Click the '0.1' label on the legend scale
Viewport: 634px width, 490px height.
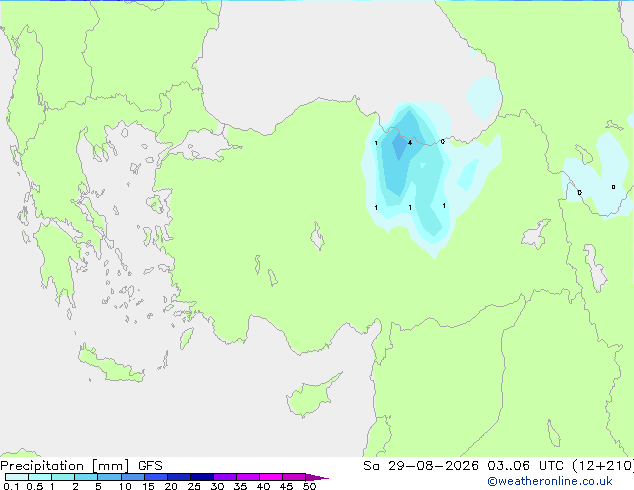coord(11,486)
